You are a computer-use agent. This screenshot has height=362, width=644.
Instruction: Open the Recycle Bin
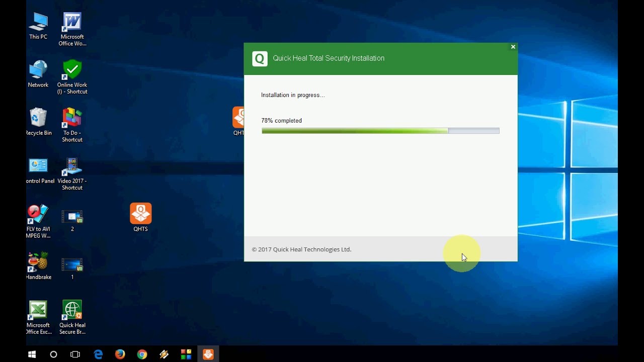point(38,122)
